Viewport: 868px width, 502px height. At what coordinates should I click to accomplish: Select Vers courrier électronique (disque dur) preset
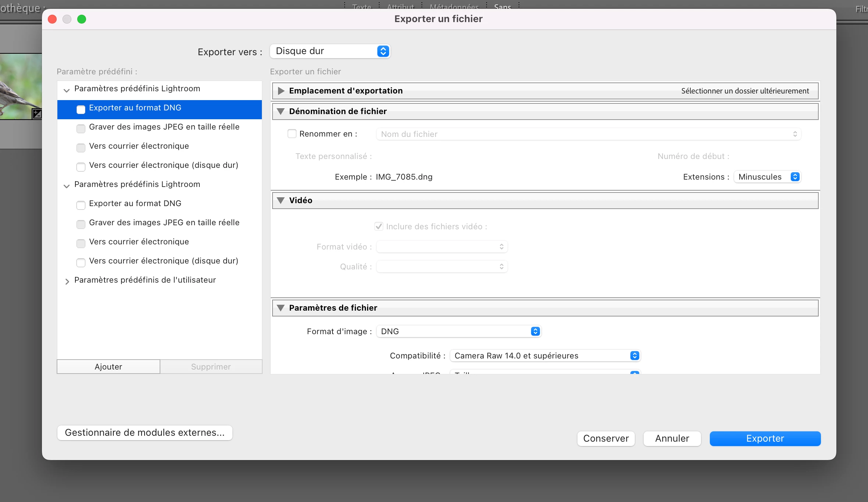click(x=163, y=165)
